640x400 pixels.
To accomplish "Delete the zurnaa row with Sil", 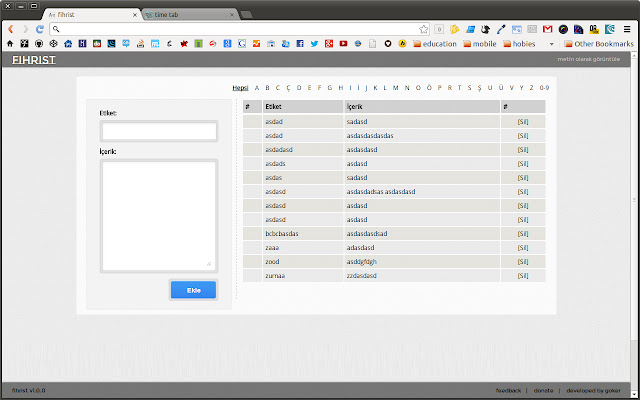I will coord(522,276).
